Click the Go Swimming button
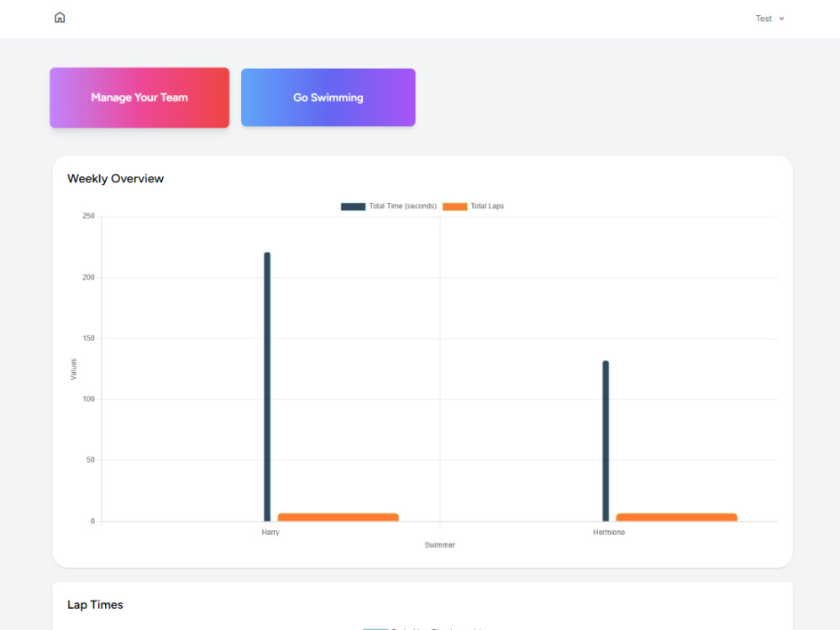This screenshot has width=840, height=630. [x=328, y=97]
